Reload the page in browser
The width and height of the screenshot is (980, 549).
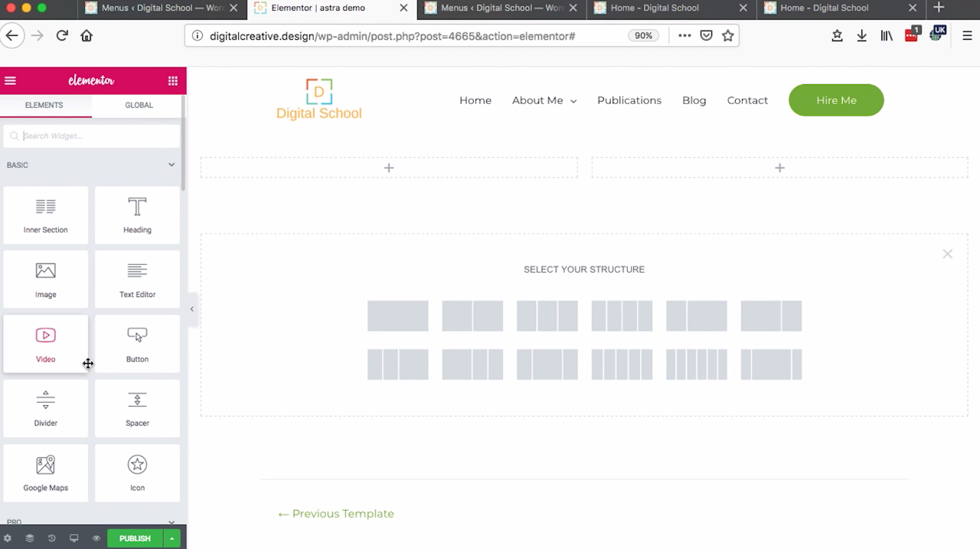point(62,35)
